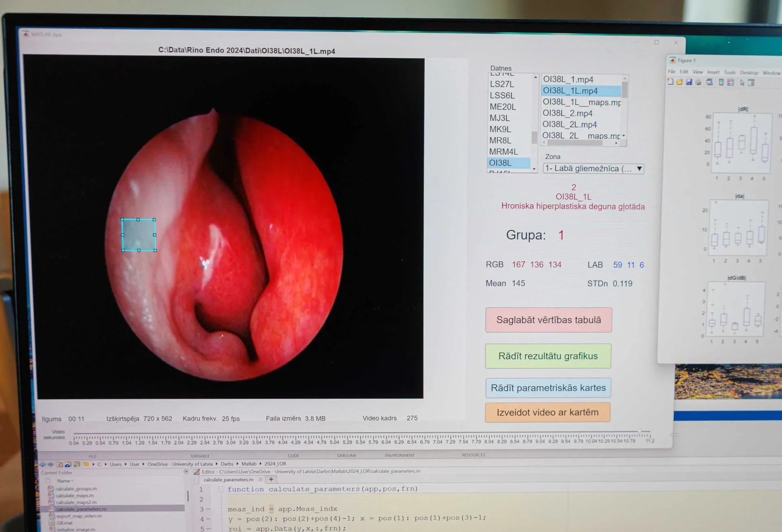This screenshot has height=532, width=782.
Task: Click Izveidot video ar kartēm button
Action: 547,412
